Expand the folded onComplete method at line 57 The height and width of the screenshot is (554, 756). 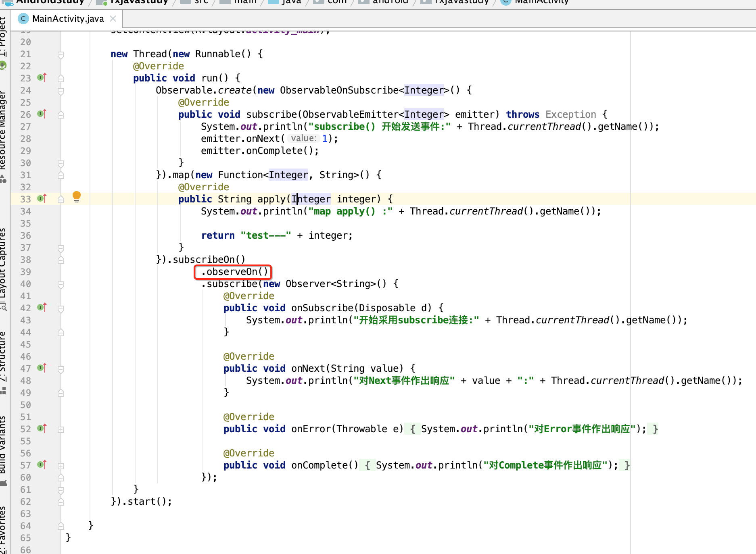[x=61, y=466]
